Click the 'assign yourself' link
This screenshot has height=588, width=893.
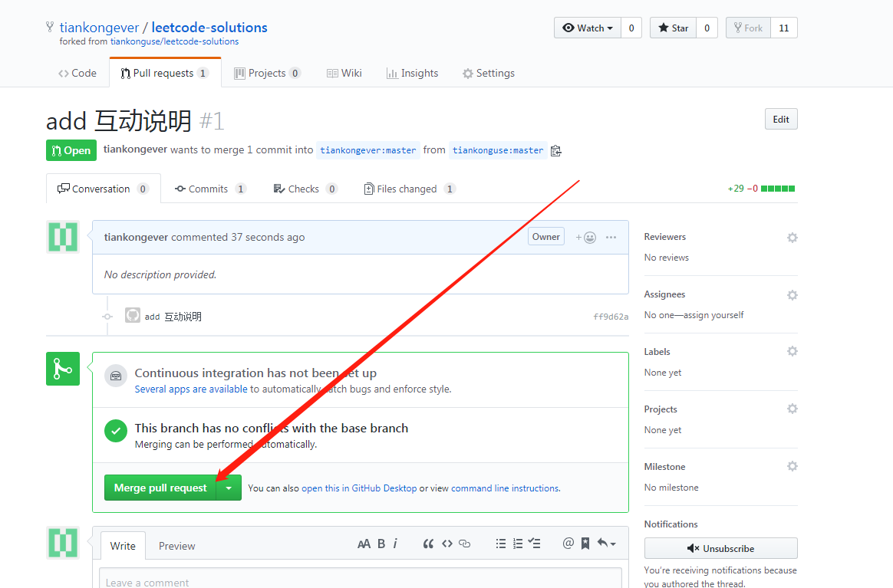[x=713, y=315]
